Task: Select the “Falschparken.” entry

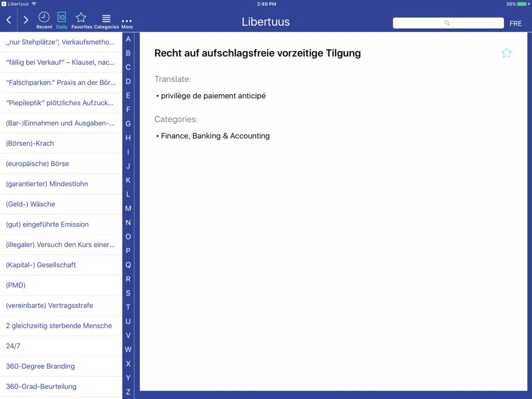Action: 61,82
